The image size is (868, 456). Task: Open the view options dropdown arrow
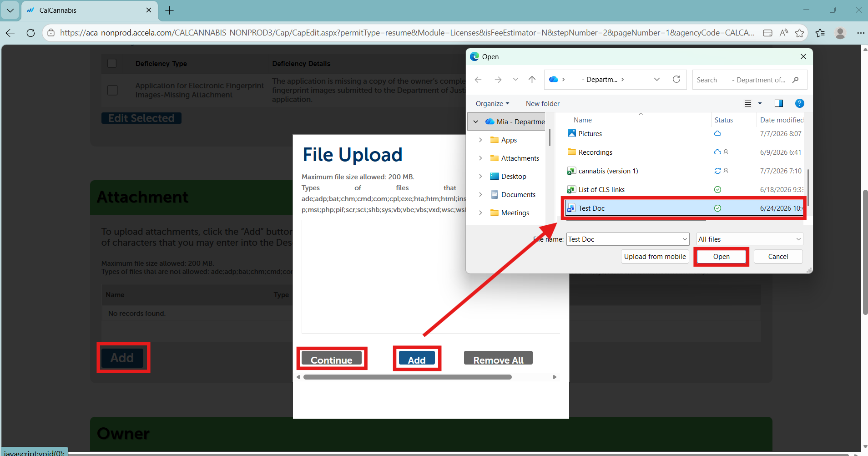pos(760,103)
